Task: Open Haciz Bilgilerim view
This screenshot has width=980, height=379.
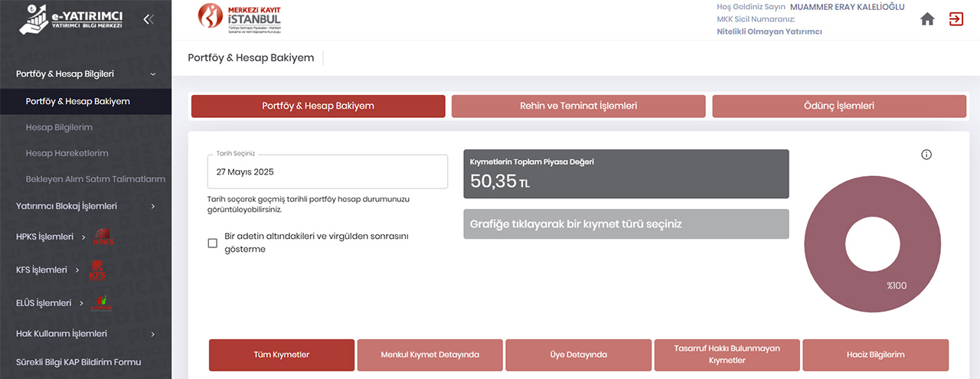Action: [875, 355]
